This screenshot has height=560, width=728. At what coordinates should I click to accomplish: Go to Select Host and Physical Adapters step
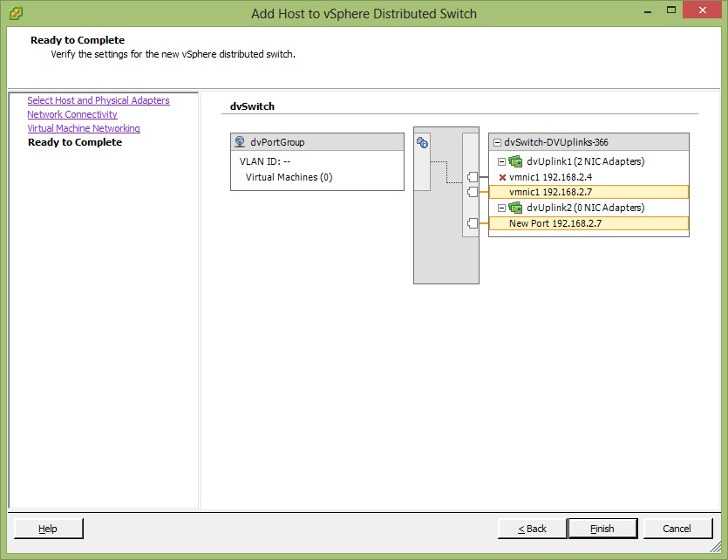coord(99,100)
